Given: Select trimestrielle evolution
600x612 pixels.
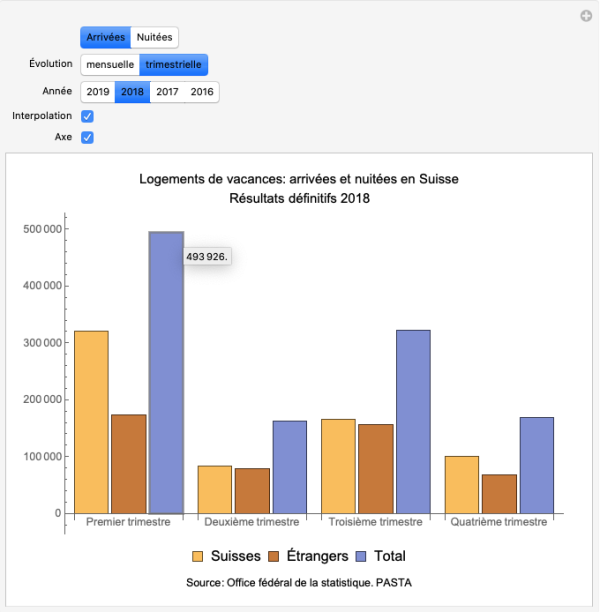Looking at the screenshot, I should 174,64.
